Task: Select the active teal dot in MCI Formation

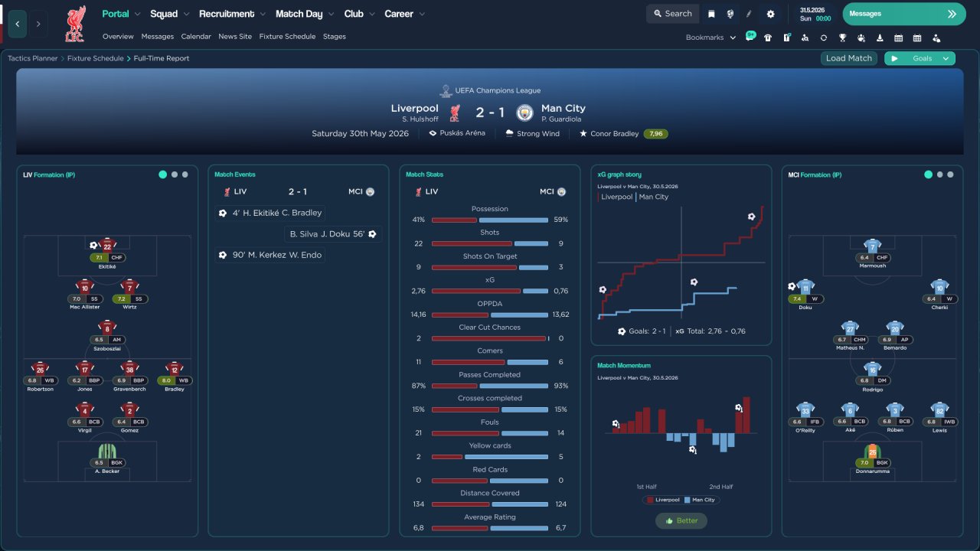Action: pyautogui.click(x=928, y=174)
